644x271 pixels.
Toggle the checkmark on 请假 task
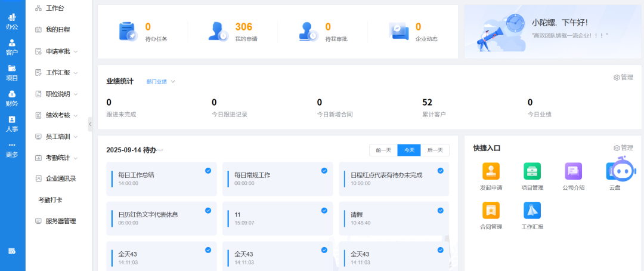click(x=440, y=211)
